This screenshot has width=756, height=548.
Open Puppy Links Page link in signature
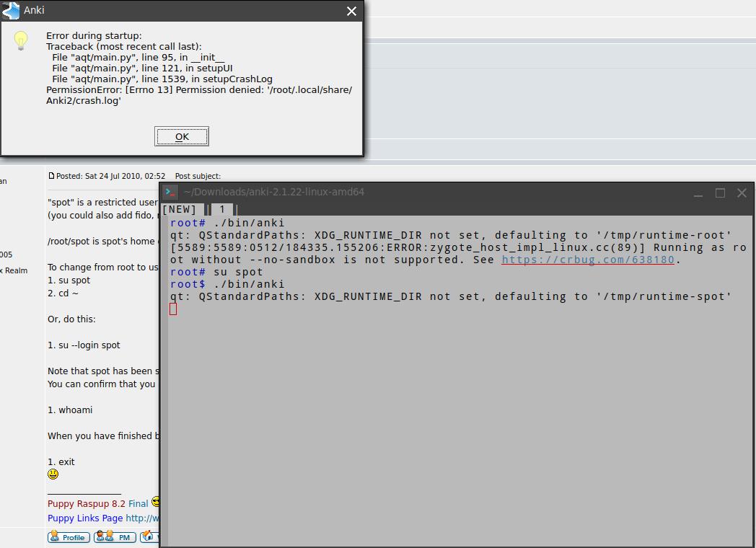coord(85,518)
